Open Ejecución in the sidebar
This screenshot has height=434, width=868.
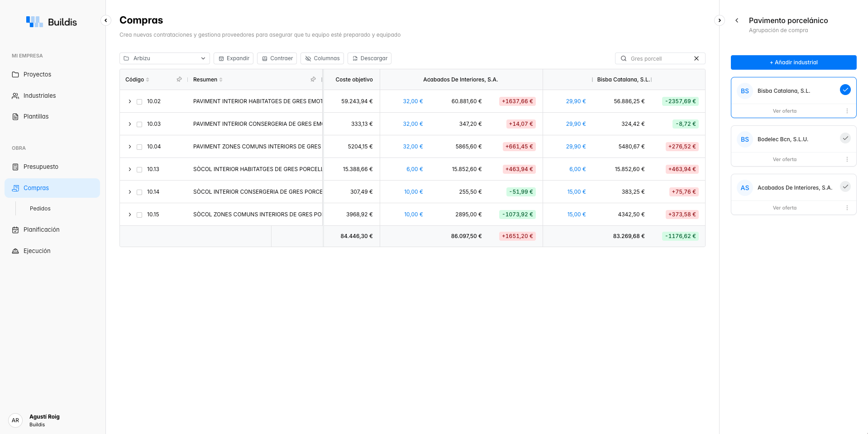[x=52, y=251]
